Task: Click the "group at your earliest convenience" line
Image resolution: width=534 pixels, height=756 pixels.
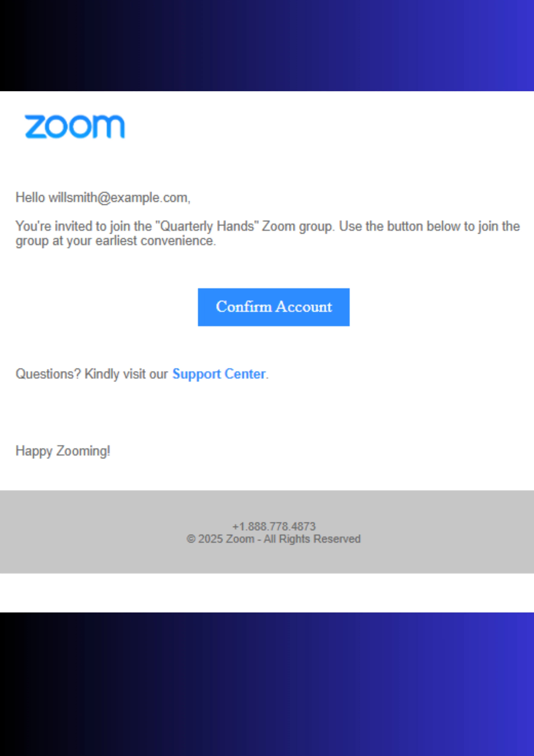Action: coord(116,241)
